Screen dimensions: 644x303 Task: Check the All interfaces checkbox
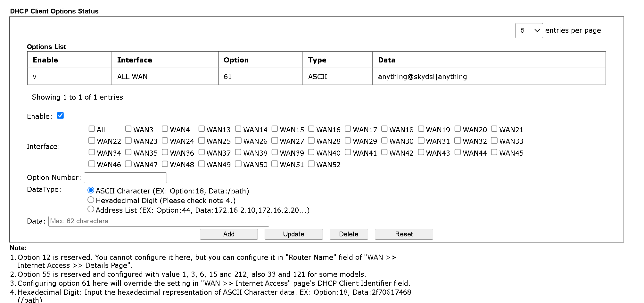[92, 129]
